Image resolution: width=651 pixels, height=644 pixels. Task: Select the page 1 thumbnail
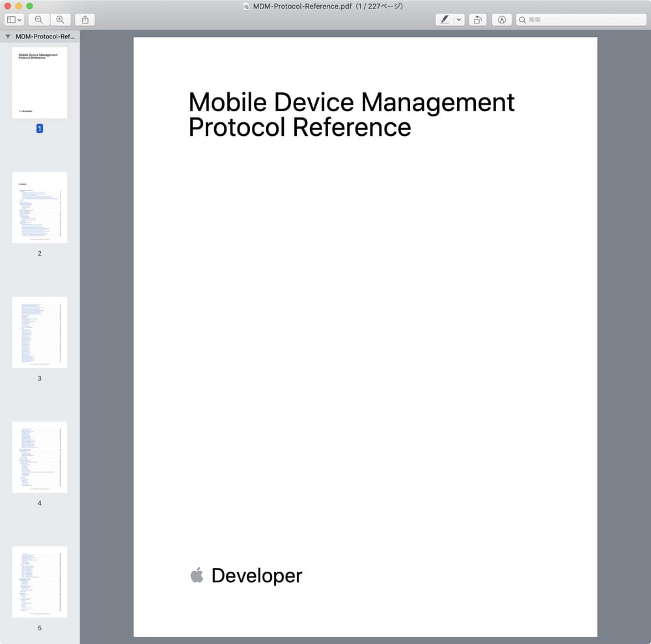click(40, 83)
